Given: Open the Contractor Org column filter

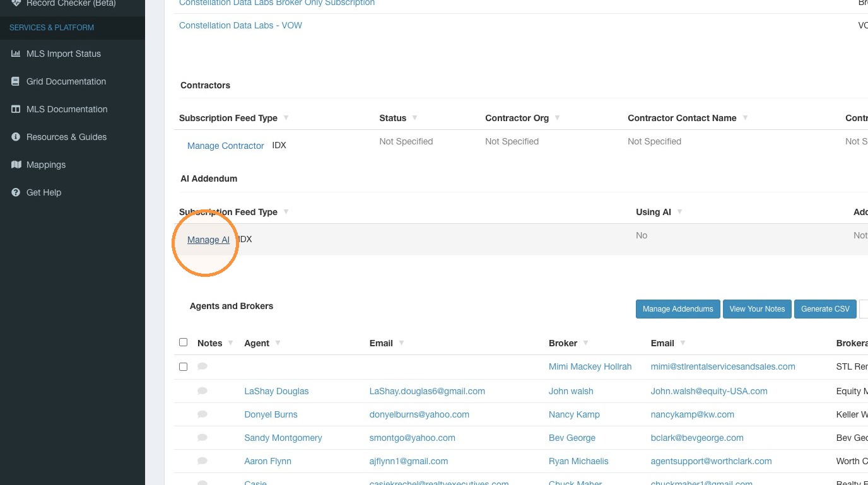Looking at the screenshot, I should coord(557,118).
